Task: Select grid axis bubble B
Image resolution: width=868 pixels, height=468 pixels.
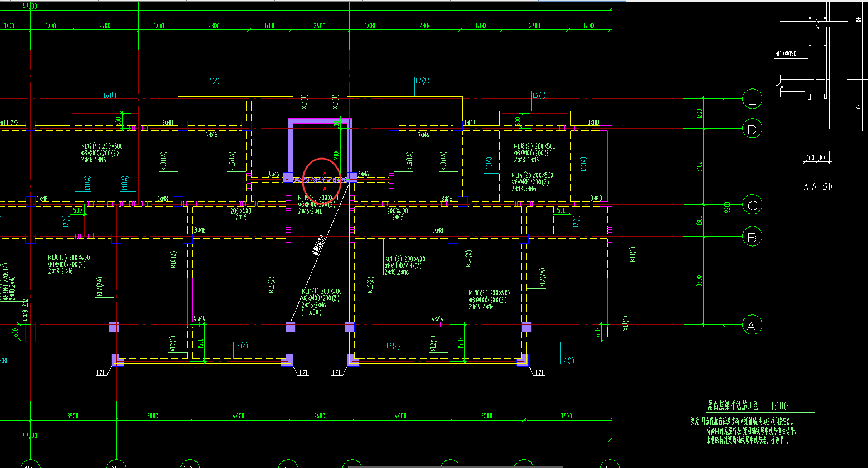Action: 752,237
